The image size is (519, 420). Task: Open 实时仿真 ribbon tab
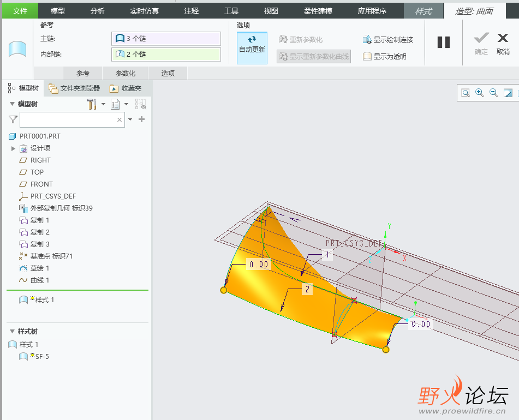pos(144,11)
